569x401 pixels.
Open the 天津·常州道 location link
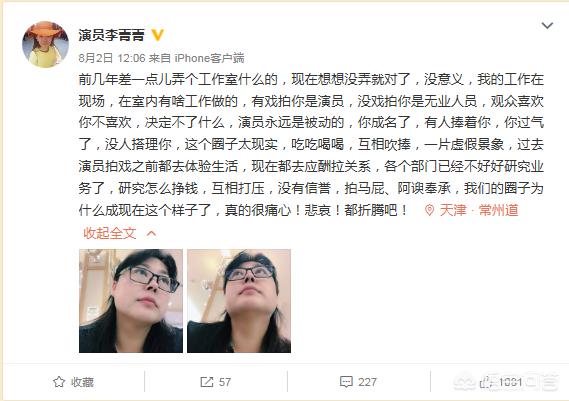pos(479,210)
